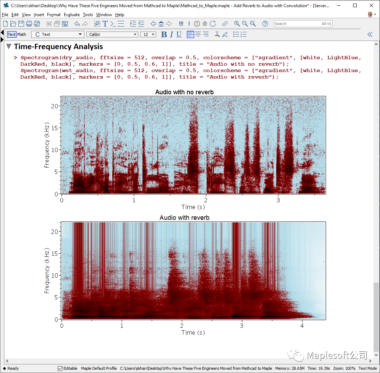Screen dimensions: 380x373
Task: Click the Text Mode status bar indicator
Action: coord(368,368)
